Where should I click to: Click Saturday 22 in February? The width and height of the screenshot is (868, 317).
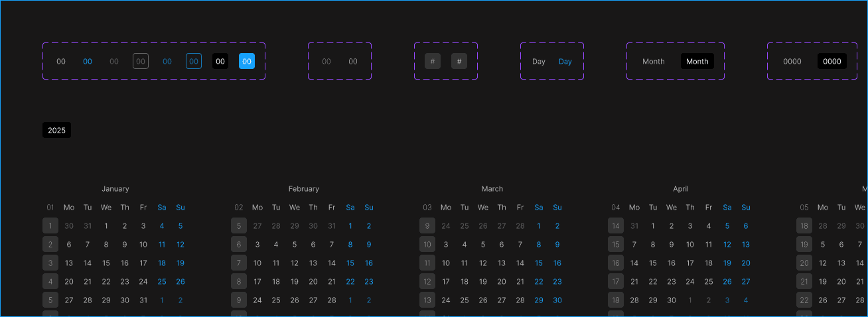coord(350,282)
